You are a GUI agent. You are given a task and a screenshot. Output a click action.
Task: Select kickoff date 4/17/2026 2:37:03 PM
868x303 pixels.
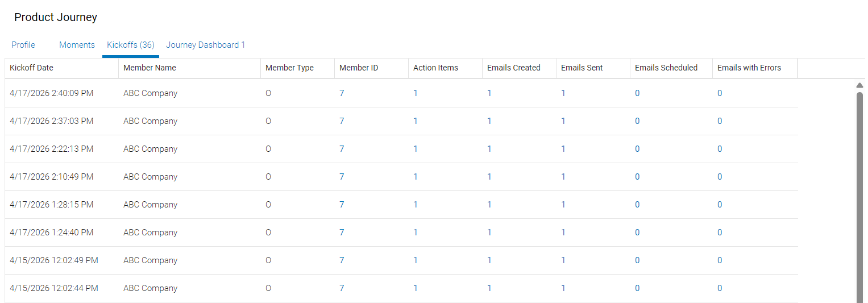tap(52, 121)
